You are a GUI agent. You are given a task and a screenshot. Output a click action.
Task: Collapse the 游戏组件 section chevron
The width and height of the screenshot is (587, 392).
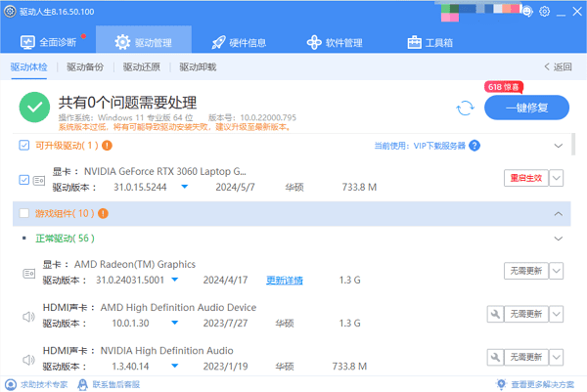click(559, 212)
